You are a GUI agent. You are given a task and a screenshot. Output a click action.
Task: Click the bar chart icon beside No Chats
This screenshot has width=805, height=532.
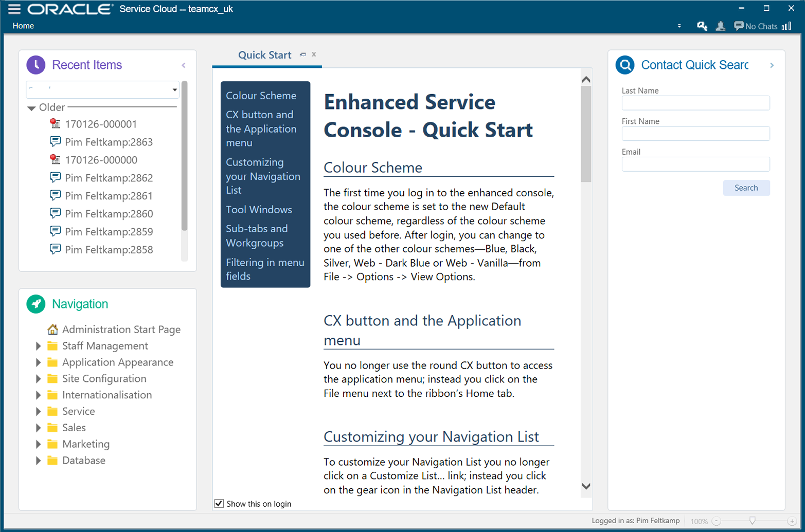pyautogui.click(x=786, y=26)
